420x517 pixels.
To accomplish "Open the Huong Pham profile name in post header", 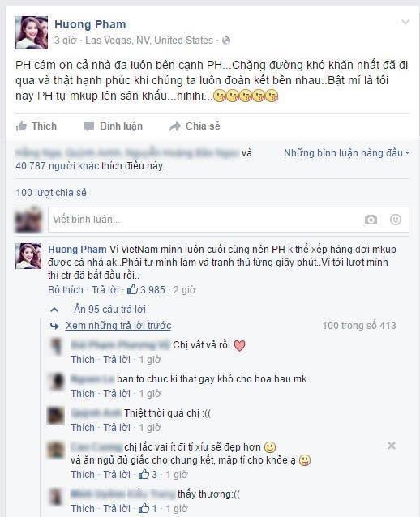I will (90, 24).
